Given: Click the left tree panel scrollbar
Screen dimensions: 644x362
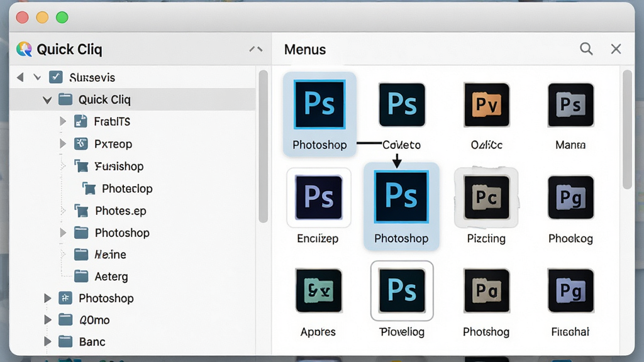Looking at the screenshot, I should click(264, 146).
